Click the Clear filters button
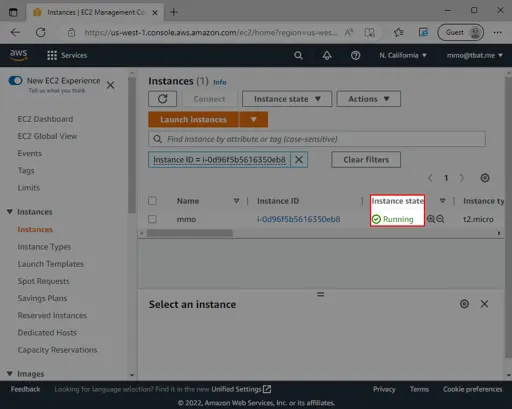Image resolution: width=512 pixels, height=409 pixels. click(366, 160)
